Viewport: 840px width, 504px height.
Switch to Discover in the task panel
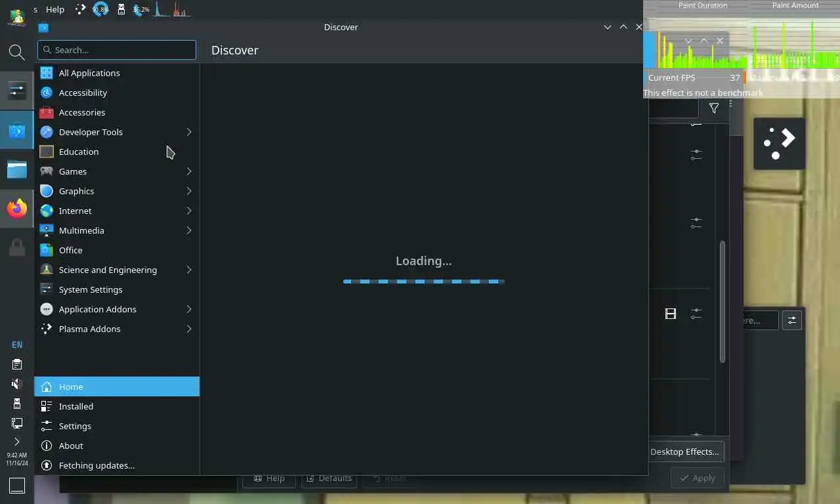17,131
